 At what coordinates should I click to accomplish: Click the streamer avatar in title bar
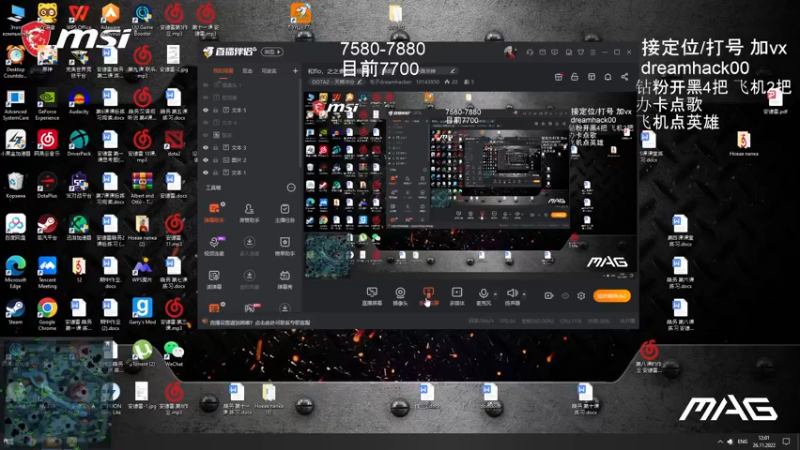[509, 52]
